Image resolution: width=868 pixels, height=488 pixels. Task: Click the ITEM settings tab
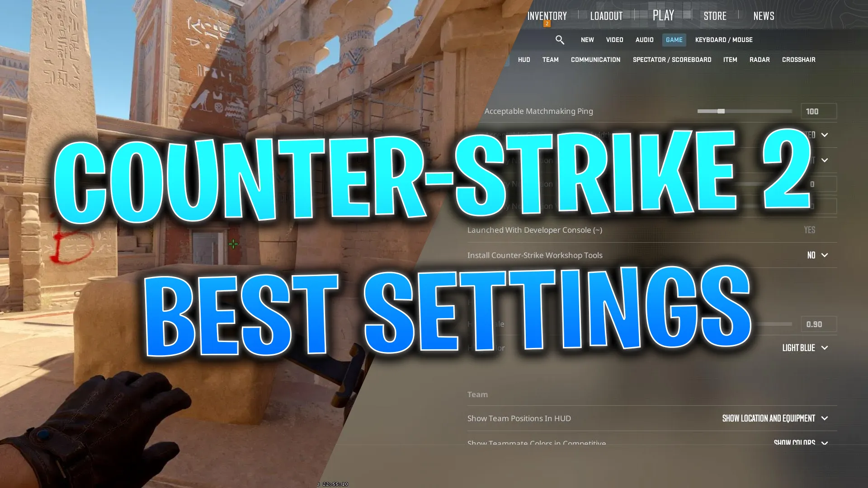point(730,59)
